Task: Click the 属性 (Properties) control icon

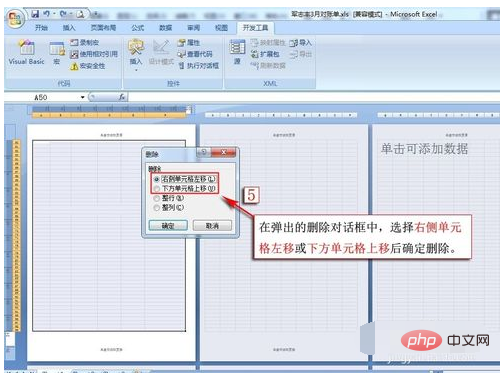Action: [x=181, y=43]
